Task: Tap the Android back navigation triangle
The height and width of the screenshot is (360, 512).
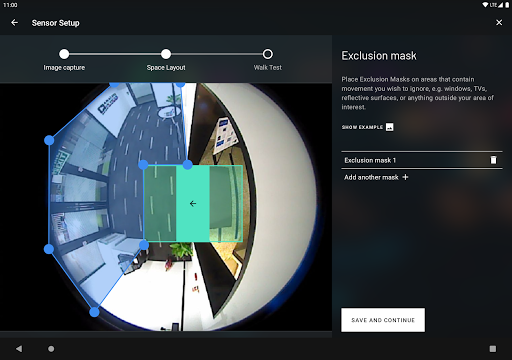Action: (x=19, y=349)
